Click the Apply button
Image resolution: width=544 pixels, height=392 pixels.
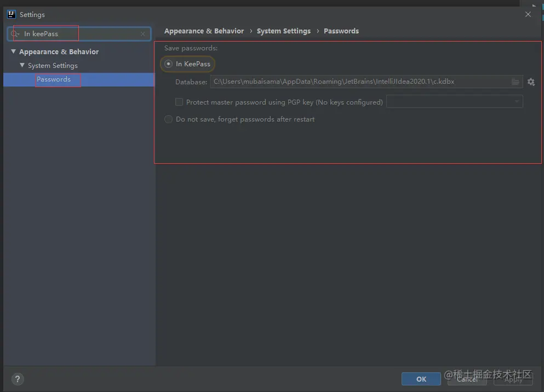513,379
